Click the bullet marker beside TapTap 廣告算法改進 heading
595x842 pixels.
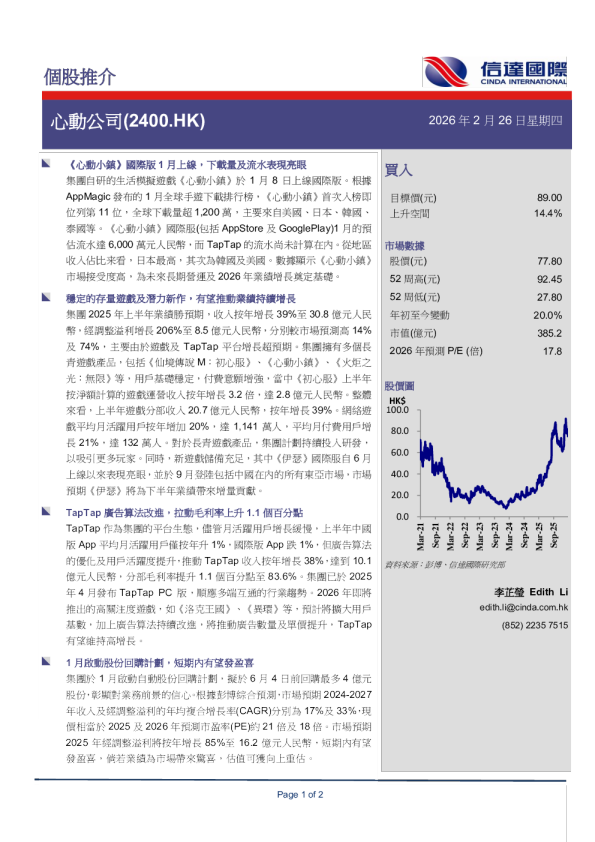pos(46,512)
